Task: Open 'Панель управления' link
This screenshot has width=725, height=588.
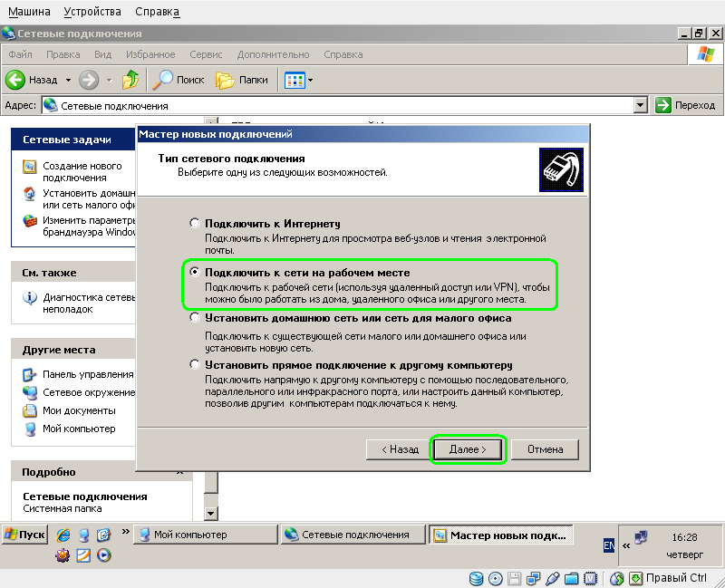Action: point(88,374)
